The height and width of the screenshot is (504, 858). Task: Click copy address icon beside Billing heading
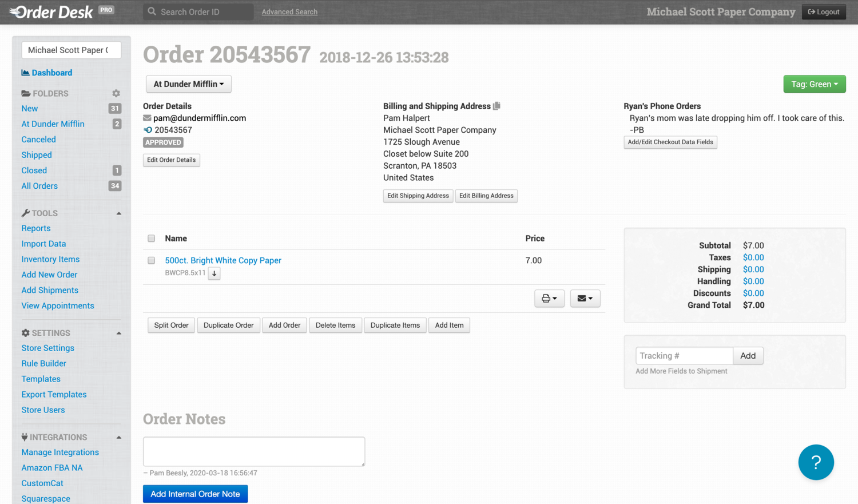(x=496, y=106)
